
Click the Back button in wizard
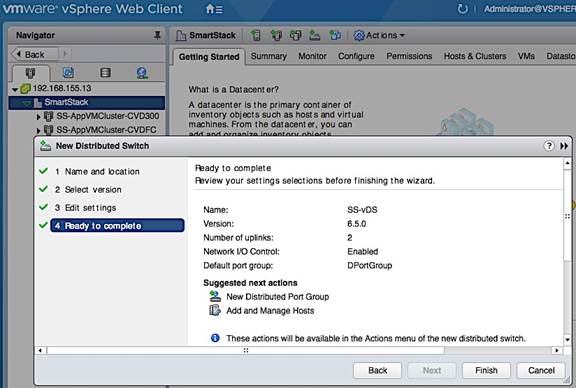[x=378, y=370]
